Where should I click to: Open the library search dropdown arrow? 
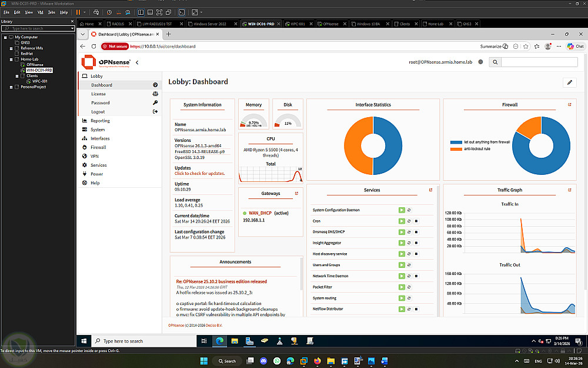[x=72, y=28]
